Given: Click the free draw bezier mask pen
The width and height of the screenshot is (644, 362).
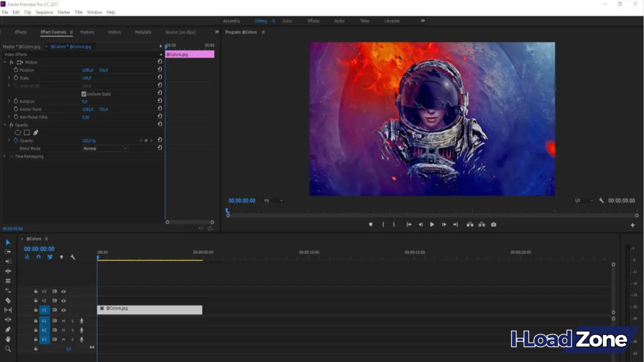Looking at the screenshot, I should pyautogui.click(x=36, y=133).
